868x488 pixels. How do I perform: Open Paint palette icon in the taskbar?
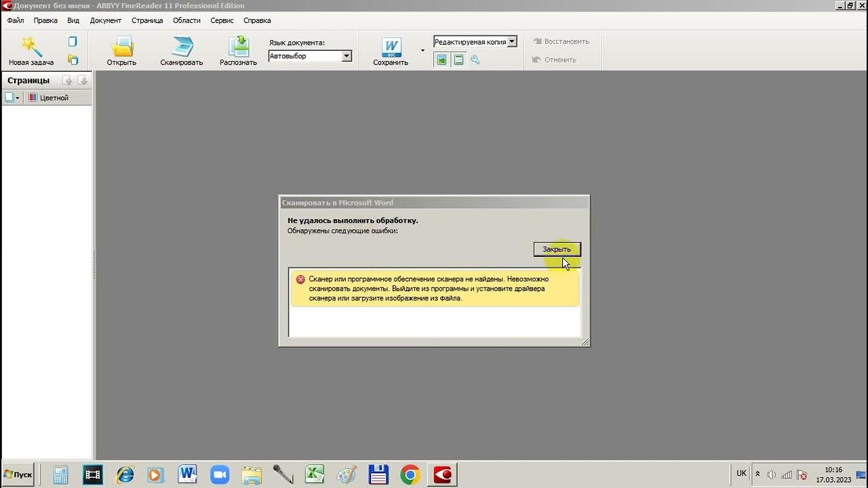pos(346,474)
